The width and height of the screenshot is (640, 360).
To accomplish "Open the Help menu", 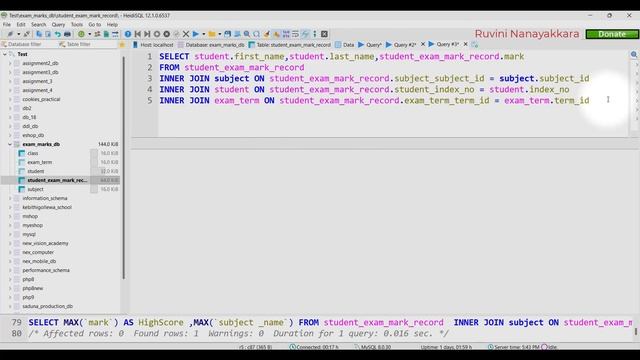I will pyautogui.click(x=112, y=24).
